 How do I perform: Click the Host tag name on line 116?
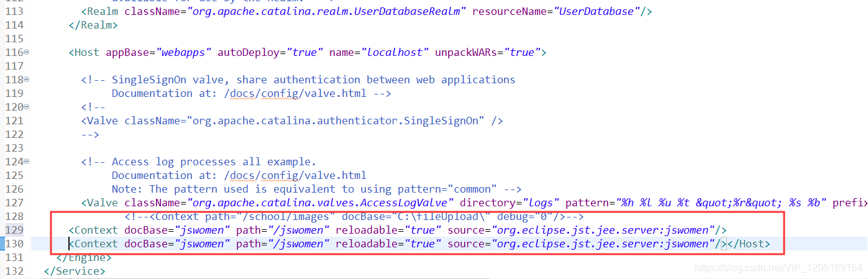click(x=87, y=53)
